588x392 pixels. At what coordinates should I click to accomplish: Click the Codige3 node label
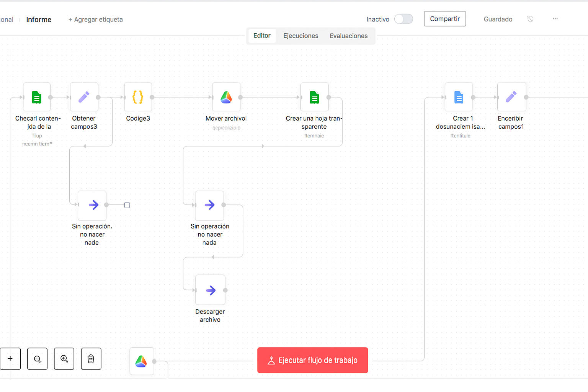pos(138,118)
